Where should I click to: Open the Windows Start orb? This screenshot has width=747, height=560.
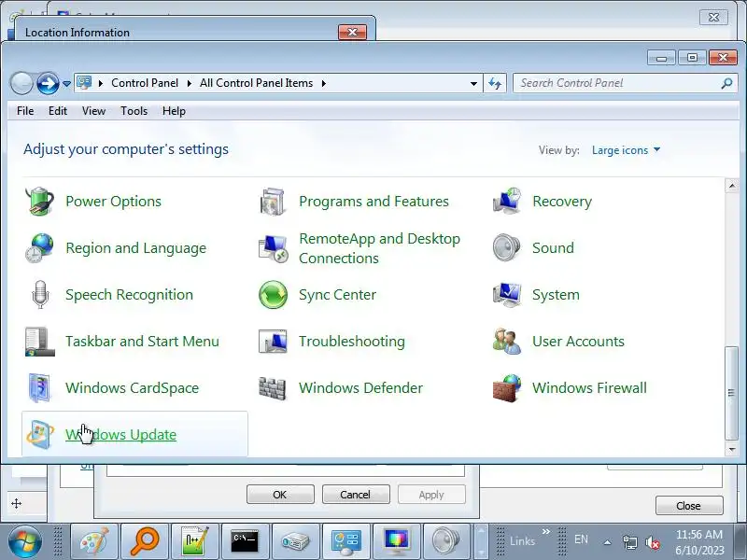[25, 541]
